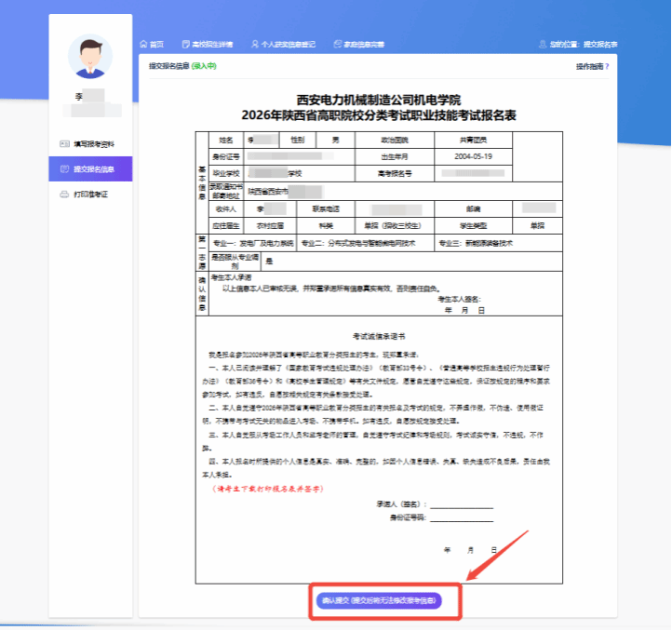Click the user avatar picture
The image size is (672, 631).
coord(90,58)
